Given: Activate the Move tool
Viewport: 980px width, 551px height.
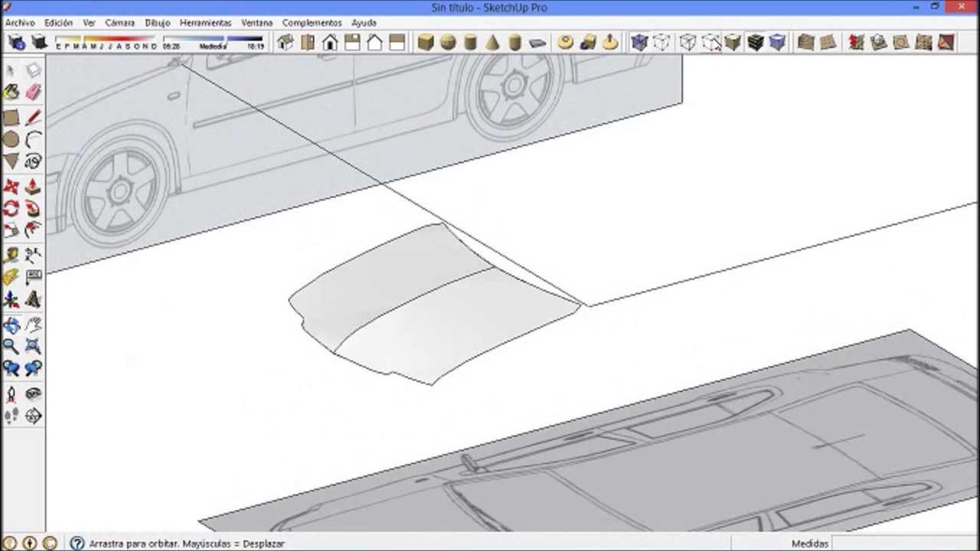Looking at the screenshot, I should coord(11,187).
